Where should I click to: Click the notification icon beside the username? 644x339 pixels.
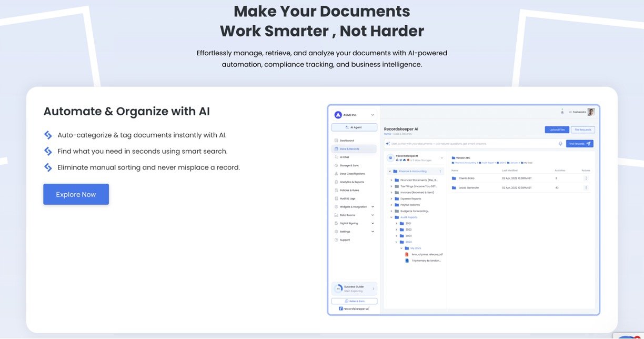point(562,112)
